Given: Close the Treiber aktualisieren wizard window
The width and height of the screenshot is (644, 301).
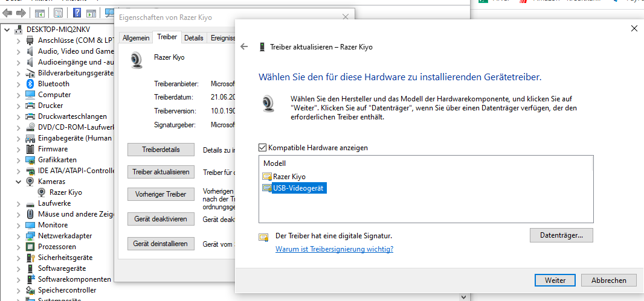Looking at the screenshot, I should coord(634,28).
